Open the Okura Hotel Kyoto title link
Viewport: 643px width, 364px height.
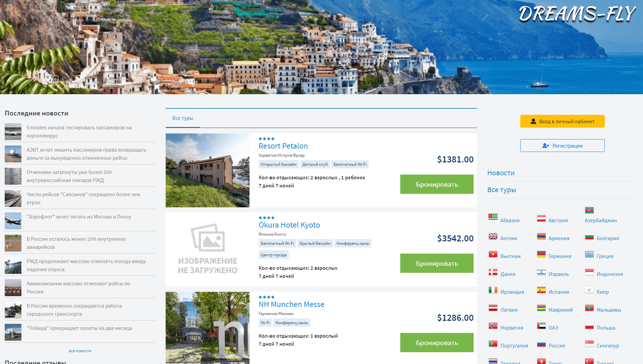click(289, 225)
